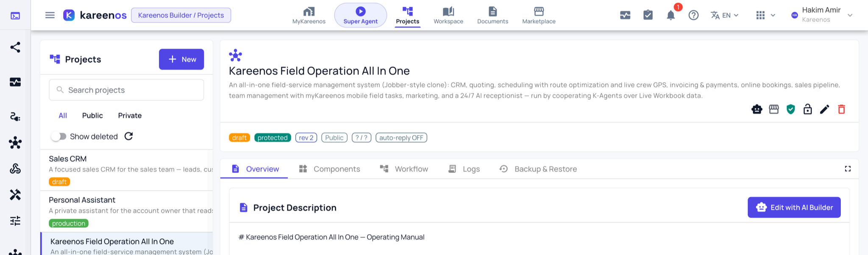Open the share icon in the left sidebar

click(x=15, y=47)
